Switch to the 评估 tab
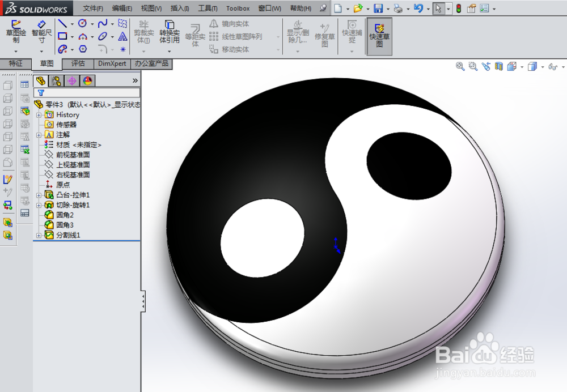Viewport: 567px width, 392px height. [78, 63]
